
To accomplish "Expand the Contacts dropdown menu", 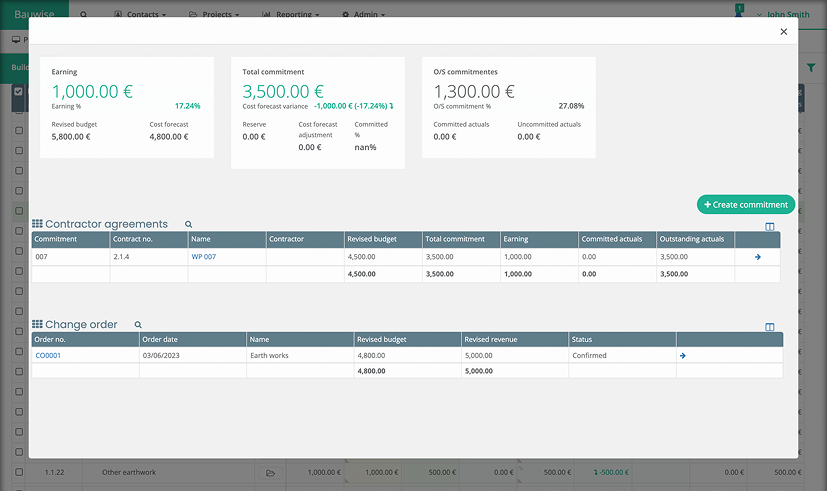I will click(140, 15).
